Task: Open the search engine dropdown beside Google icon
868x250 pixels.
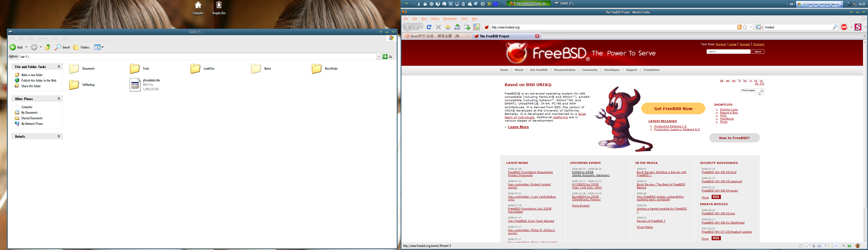Action: click(763, 27)
